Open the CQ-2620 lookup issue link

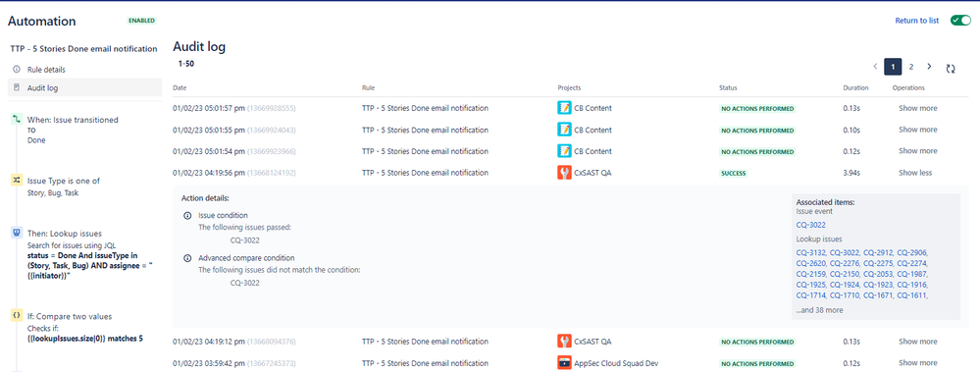(810, 263)
